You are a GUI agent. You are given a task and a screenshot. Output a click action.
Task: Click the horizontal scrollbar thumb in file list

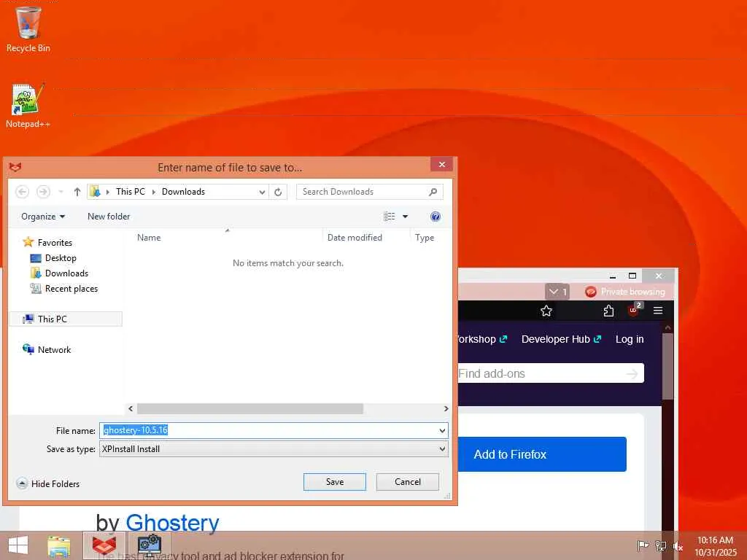pos(250,408)
